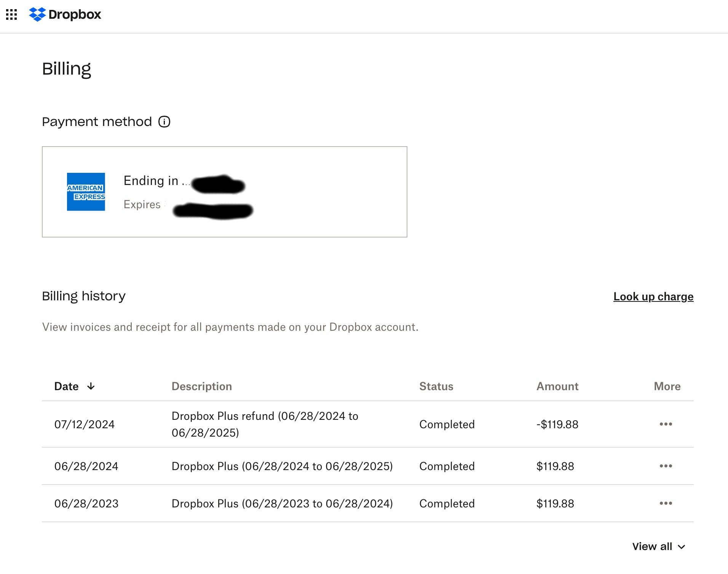Viewport: 728px width, 574px height.
Task: Select the 07/12/2024 date cell
Action: coord(85,424)
